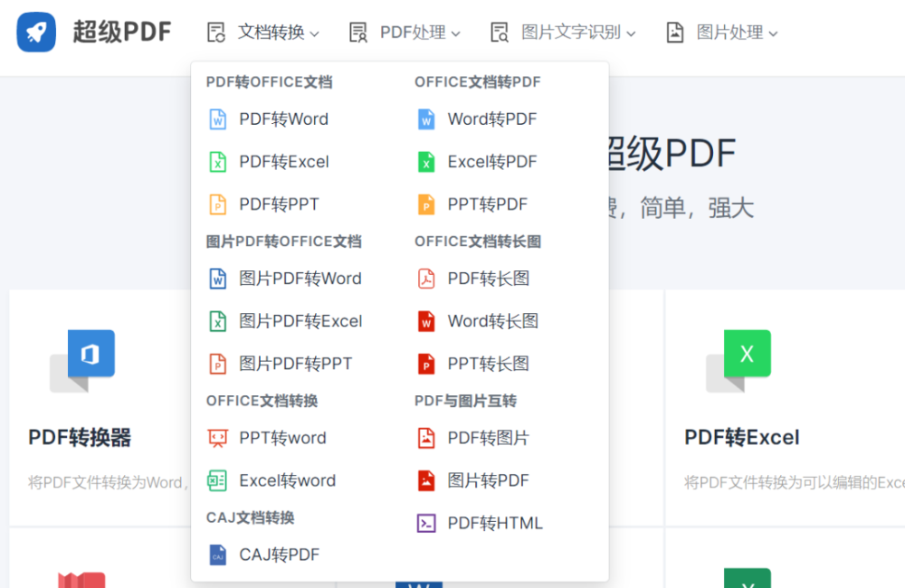Click the 图片转PDF red icon
This screenshot has width=905, height=588.
(426, 480)
